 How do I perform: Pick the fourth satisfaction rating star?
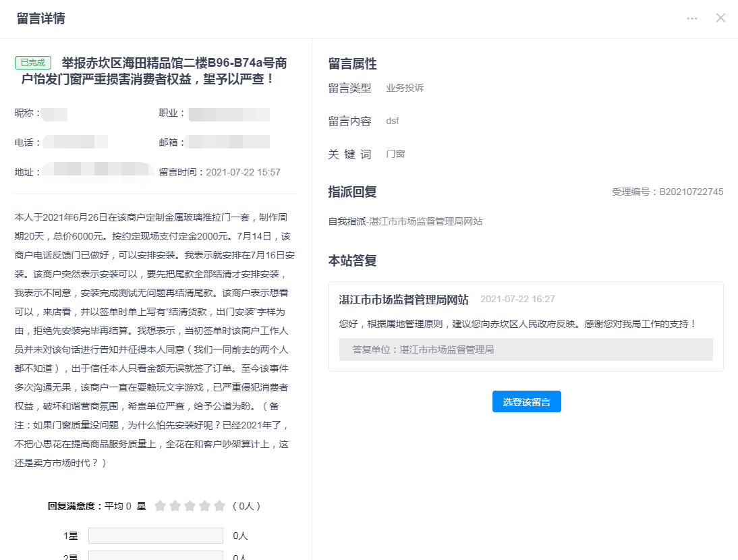(204, 506)
